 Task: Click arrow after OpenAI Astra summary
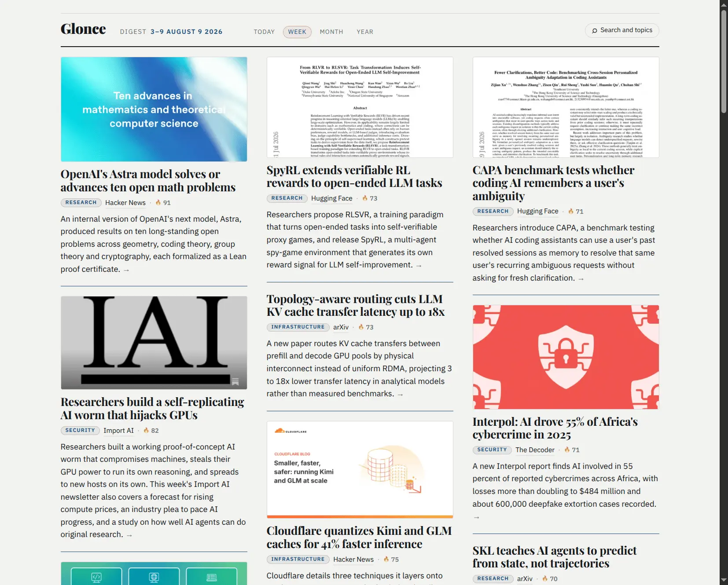(126, 270)
